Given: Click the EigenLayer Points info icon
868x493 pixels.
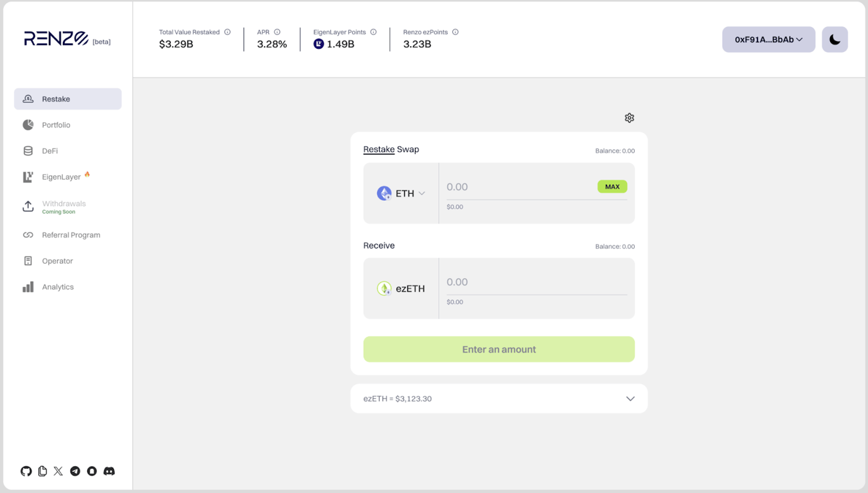Looking at the screenshot, I should click(x=373, y=32).
